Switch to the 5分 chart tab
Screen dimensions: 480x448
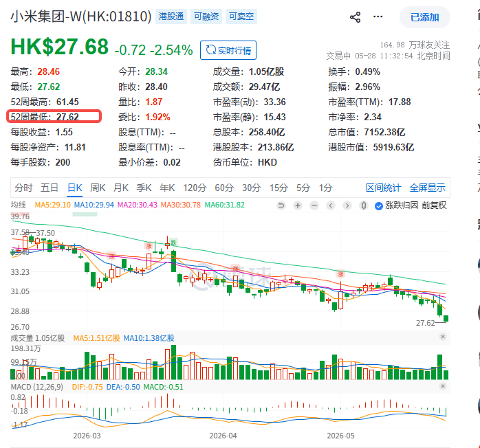point(303,188)
